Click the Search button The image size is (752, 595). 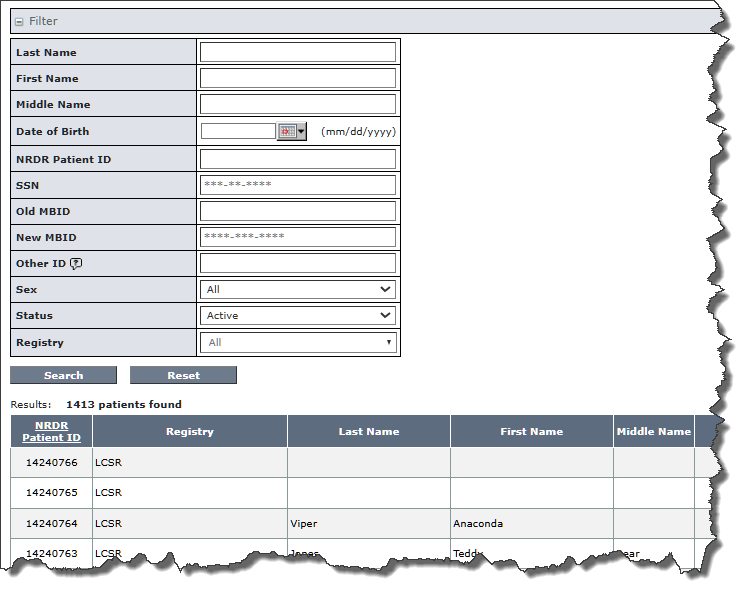[x=63, y=375]
